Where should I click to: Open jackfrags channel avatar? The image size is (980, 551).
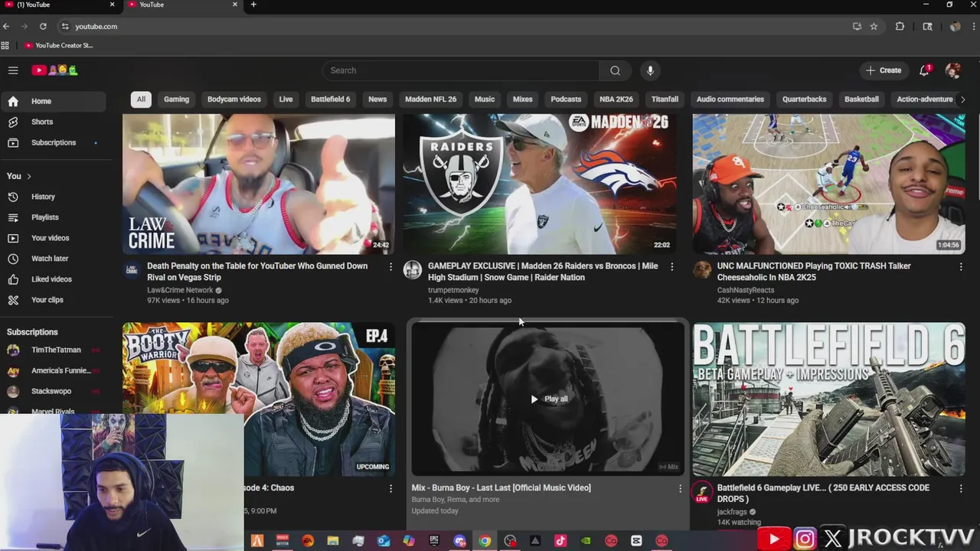coord(702,492)
